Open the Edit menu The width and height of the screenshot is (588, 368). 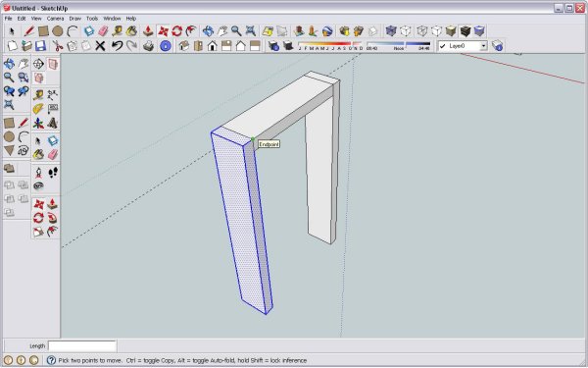22,19
